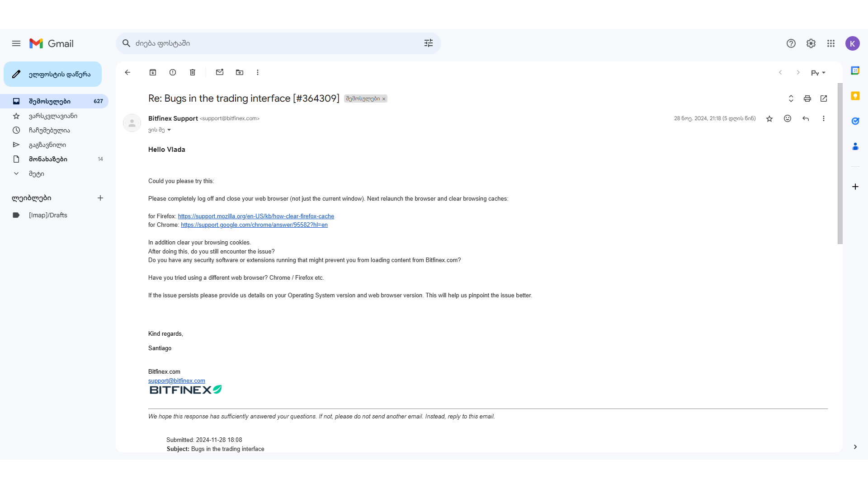Click the print email icon
This screenshot has height=488, width=868.
coord(807,99)
